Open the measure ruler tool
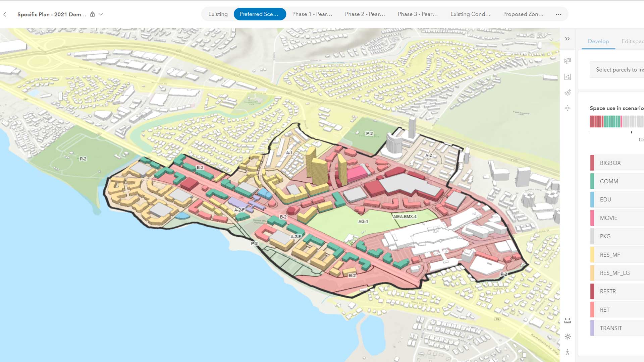 [568, 321]
